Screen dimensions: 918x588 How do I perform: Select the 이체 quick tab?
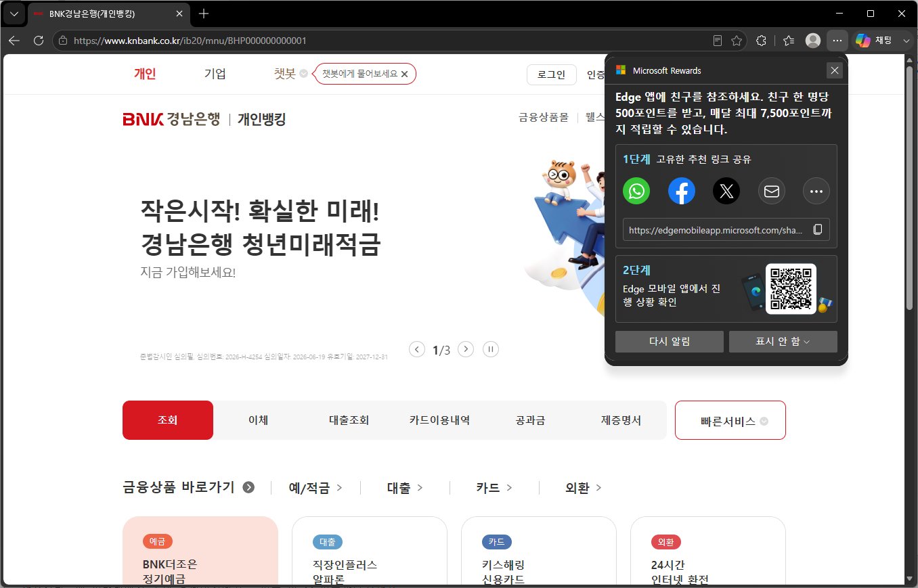point(259,420)
